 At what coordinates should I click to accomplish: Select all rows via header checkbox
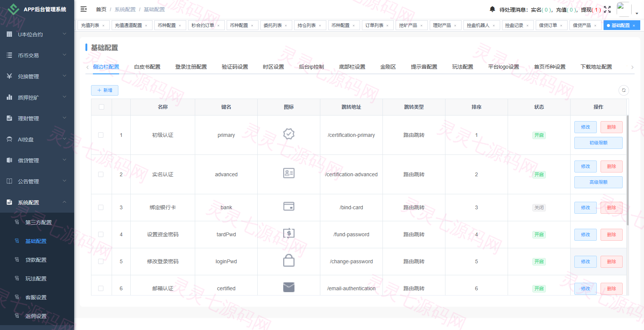[102, 107]
